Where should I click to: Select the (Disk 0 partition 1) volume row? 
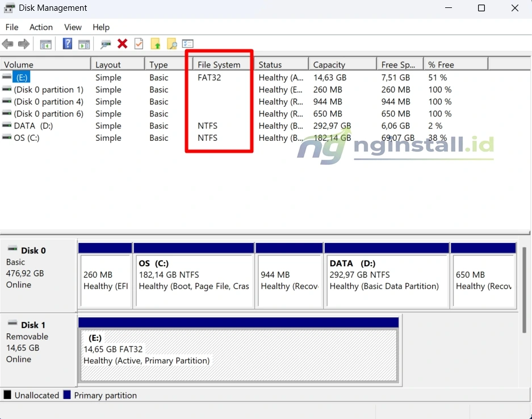(x=48, y=90)
